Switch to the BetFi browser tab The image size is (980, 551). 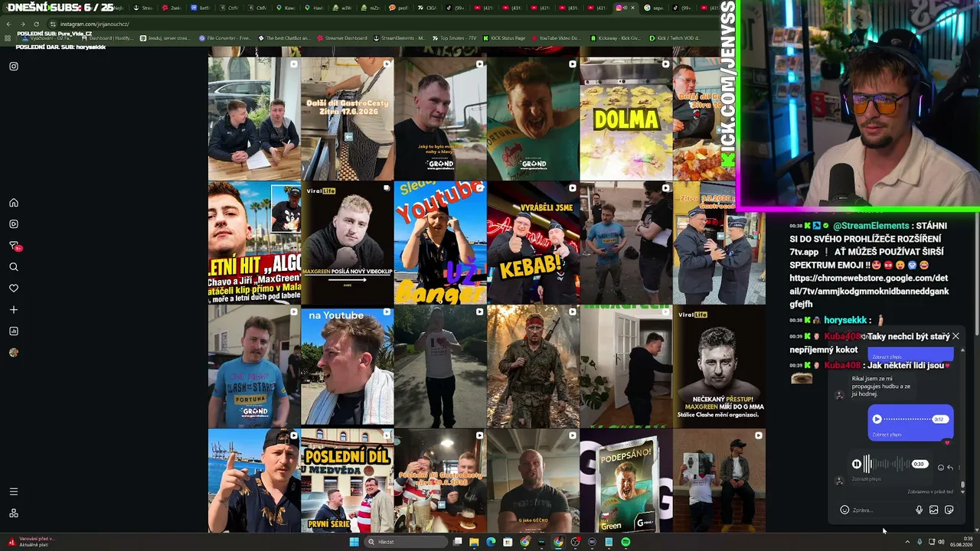[x=201, y=8]
